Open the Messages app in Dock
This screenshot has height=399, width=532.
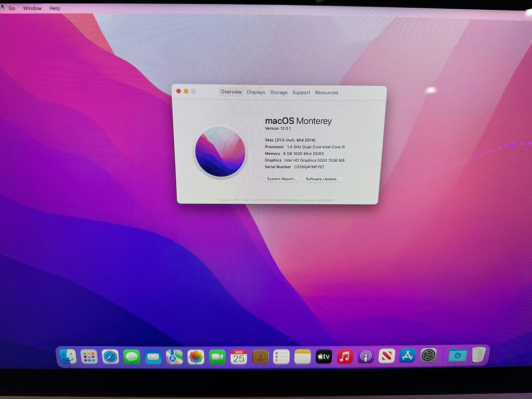(x=131, y=357)
